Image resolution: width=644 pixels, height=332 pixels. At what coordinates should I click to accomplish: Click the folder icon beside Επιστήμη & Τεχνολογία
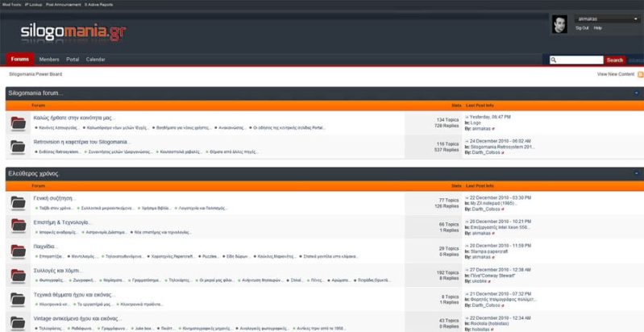click(18, 226)
